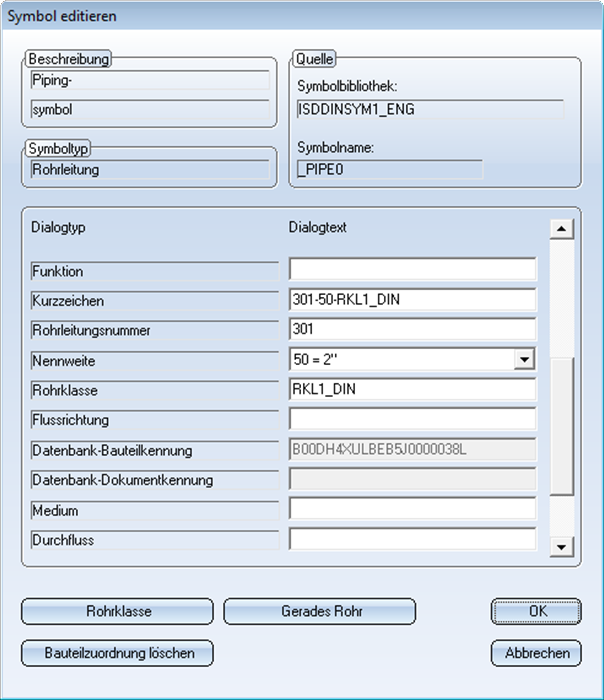Cancel with the Abbrechen button
Screen dimensions: 604x700
pos(536,653)
